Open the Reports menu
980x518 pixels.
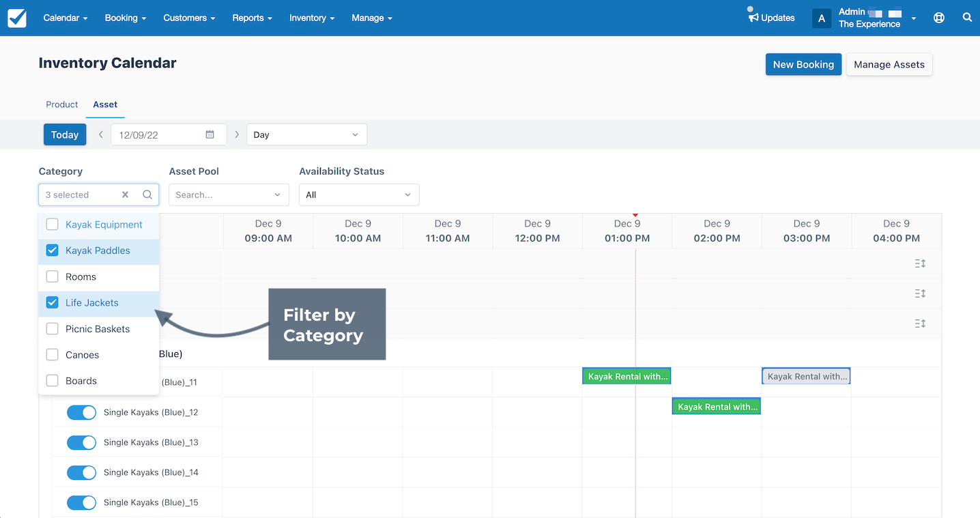point(252,18)
